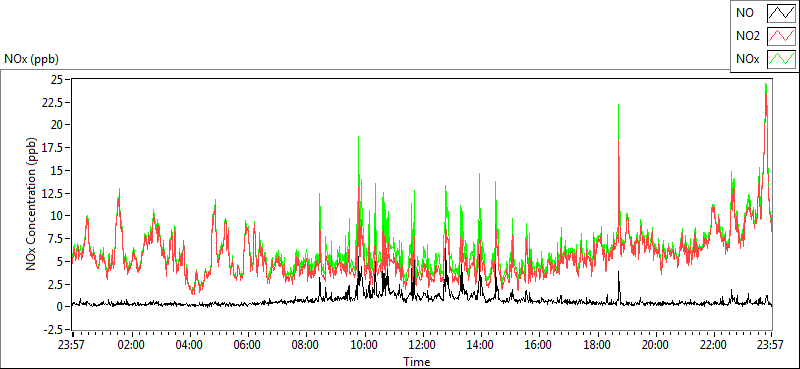Screen dimensions: 800x369
Task: Select the NO2 legend label
Action: pos(748,36)
